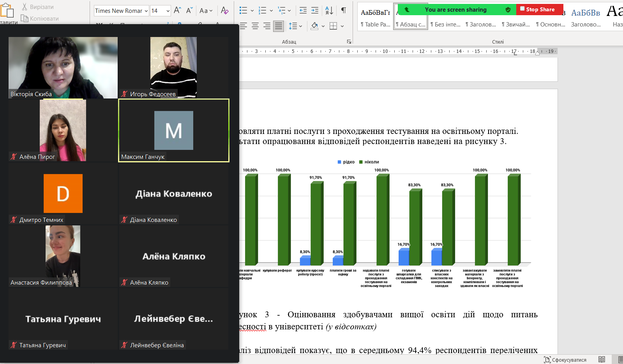This screenshot has width=623, height=364.
Task: Toggle the paragraph marks (¶) display
Action: pyautogui.click(x=343, y=11)
